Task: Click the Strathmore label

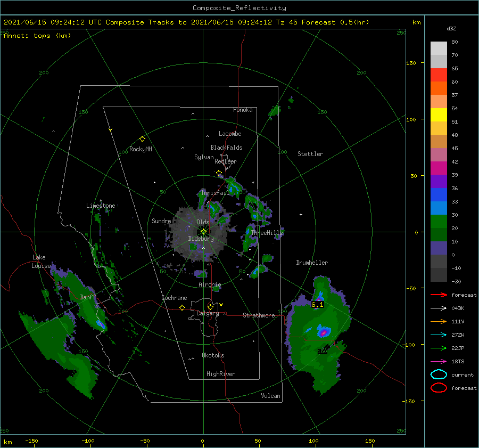Action: coord(259,315)
